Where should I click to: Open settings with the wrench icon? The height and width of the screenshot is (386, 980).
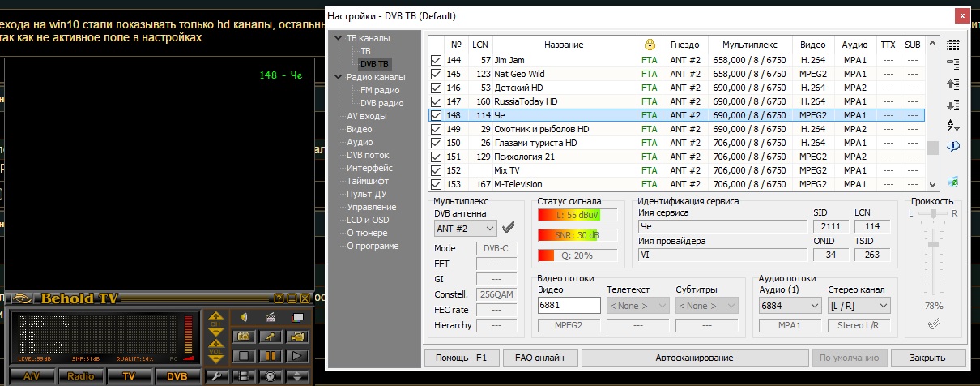[216, 375]
